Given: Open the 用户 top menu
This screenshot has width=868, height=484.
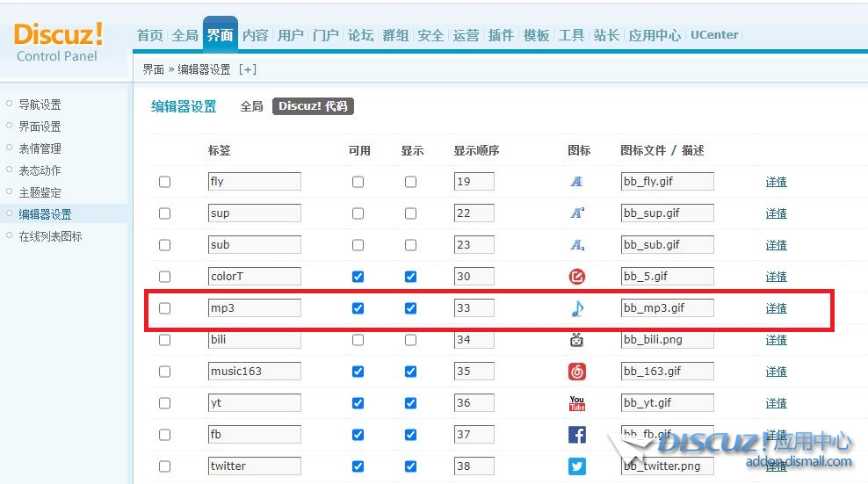Looking at the screenshot, I should point(291,35).
